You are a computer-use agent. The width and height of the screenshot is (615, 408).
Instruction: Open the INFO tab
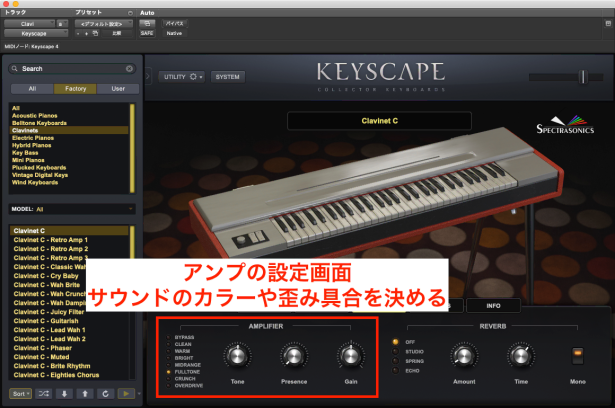(493, 306)
